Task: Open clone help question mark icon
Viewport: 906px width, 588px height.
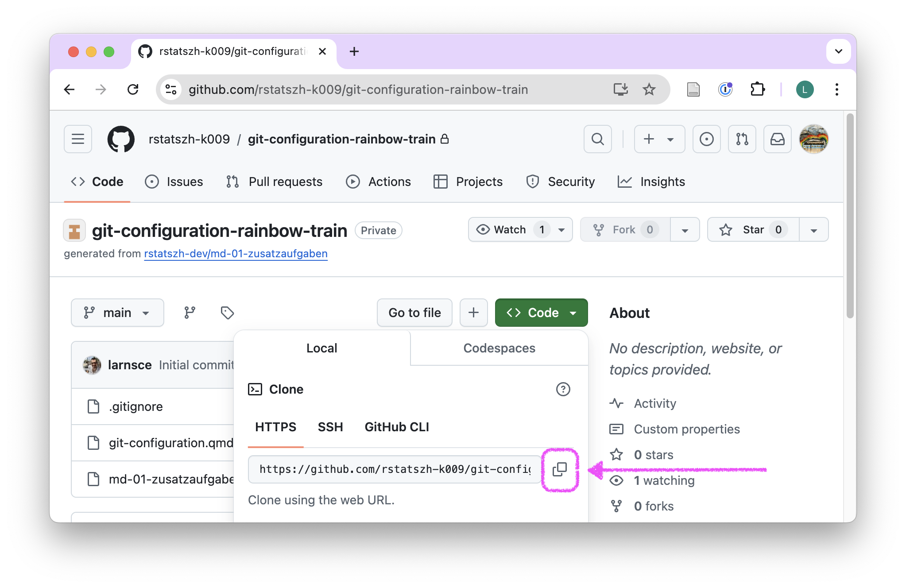Action: [x=563, y=389]
